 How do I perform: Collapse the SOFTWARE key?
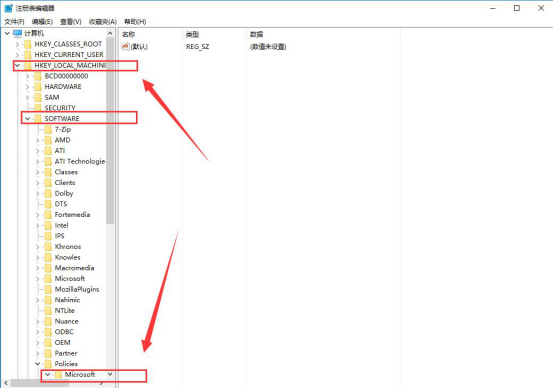28,119
